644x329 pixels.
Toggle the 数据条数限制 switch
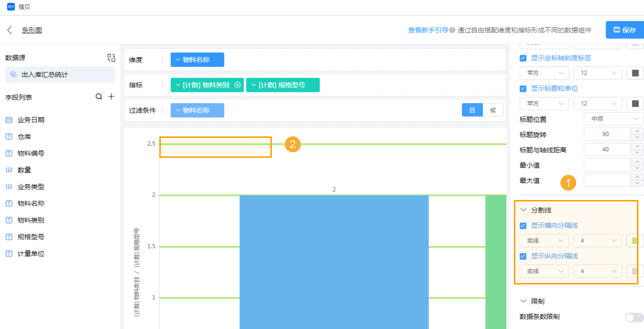tap(634, 317)
